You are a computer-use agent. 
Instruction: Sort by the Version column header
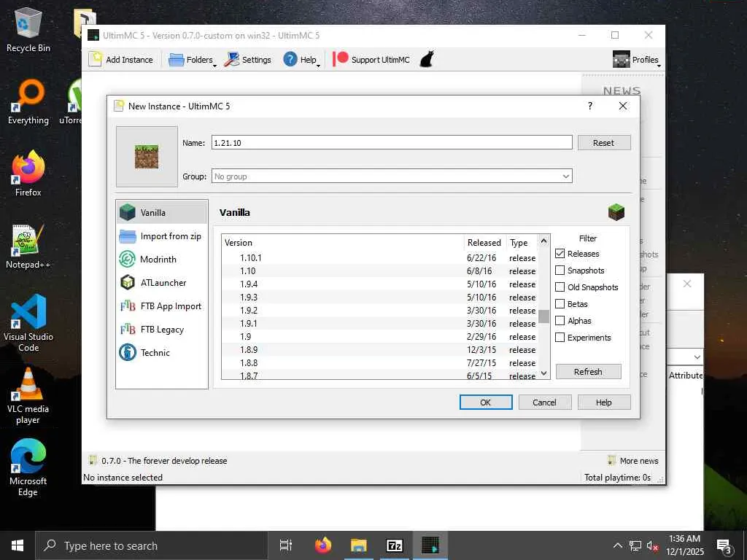[x=343, y=242]
